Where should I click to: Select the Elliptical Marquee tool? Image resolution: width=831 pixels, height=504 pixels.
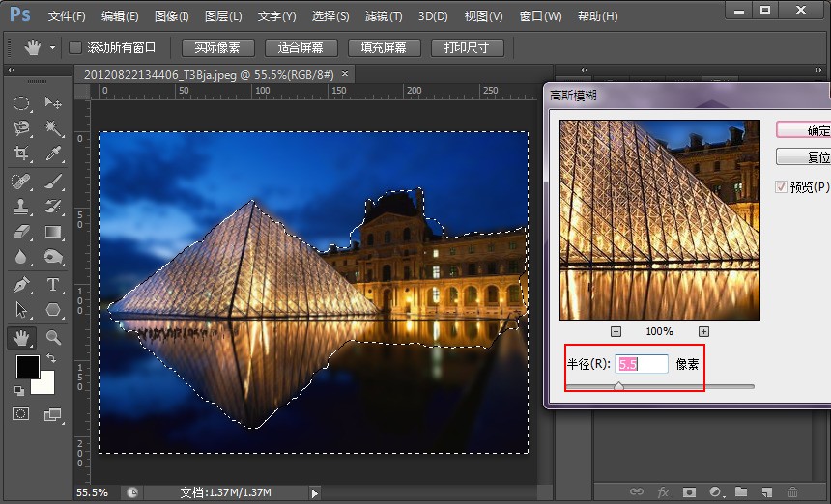click(21, 102)
